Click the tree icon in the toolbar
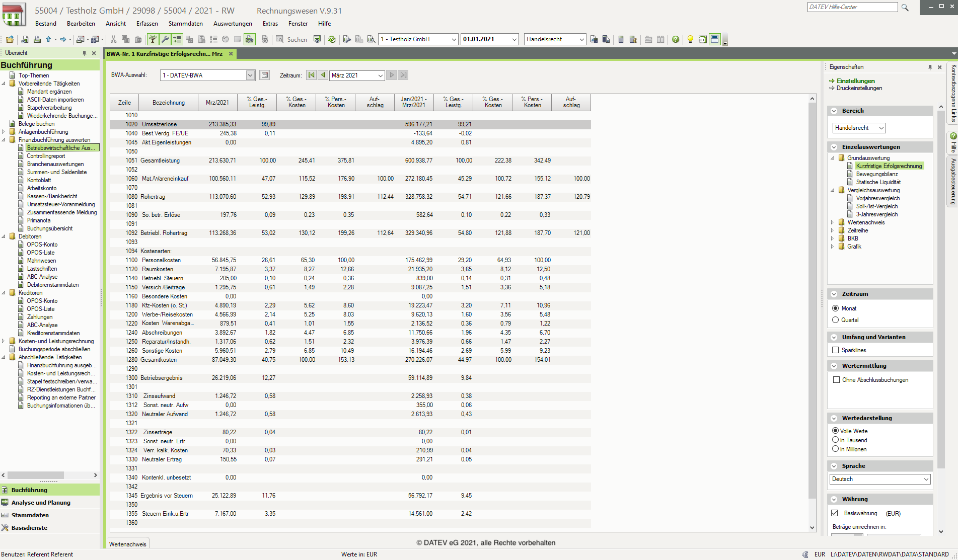The width and height of the screenshot is (958, 560). 153,39
